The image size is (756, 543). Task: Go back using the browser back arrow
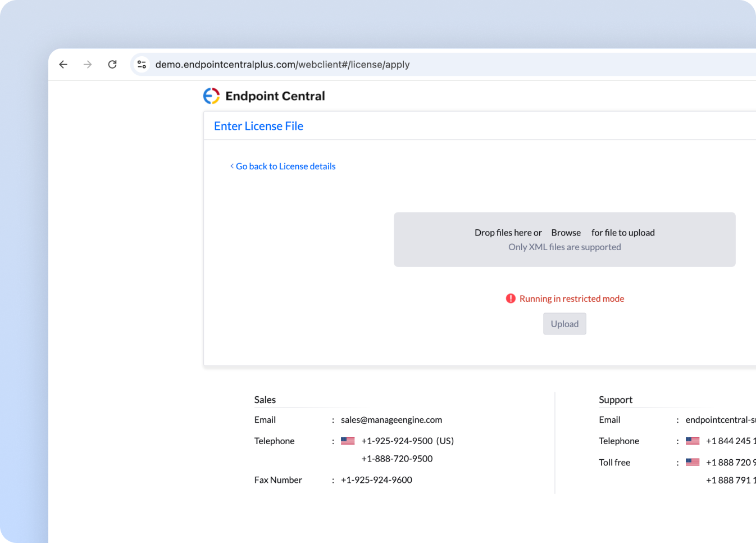coord(63,65)
